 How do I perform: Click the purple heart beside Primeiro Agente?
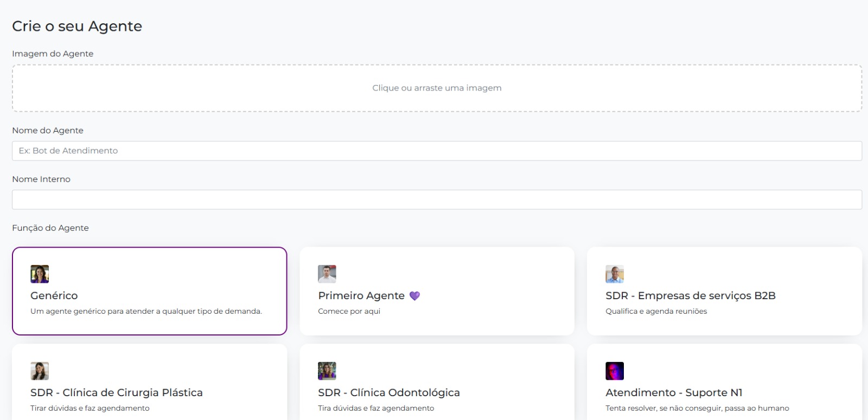coord(414,296)
